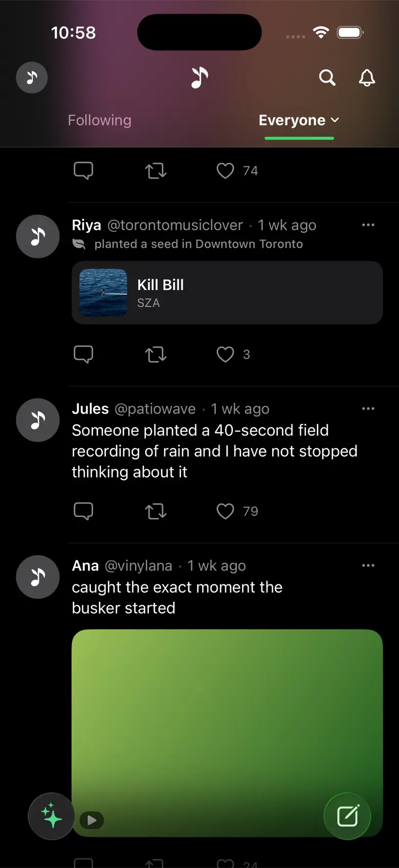Open the notifications bell
The image size is (399, 868).
[367, 78]
